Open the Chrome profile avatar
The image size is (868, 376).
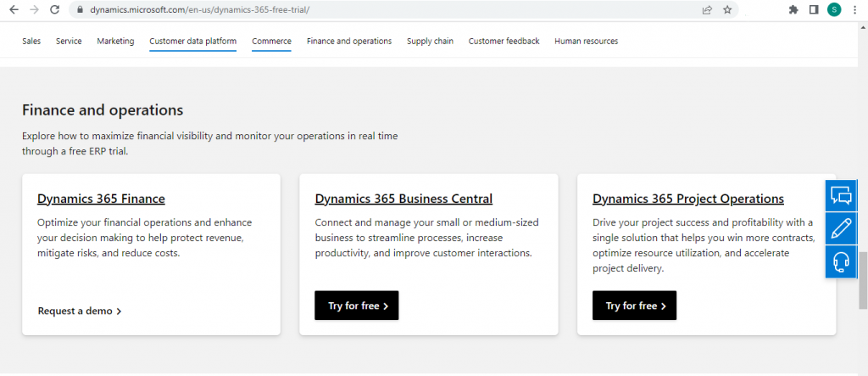[x=834, y=10]
